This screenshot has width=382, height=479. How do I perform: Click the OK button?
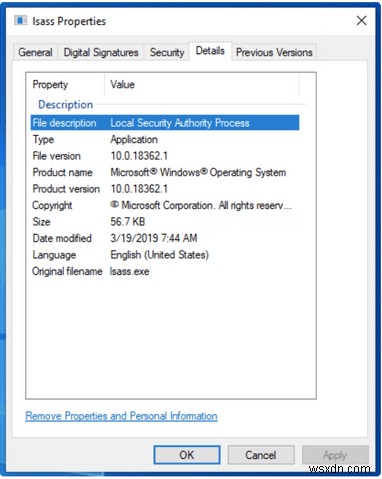point(187,455)
